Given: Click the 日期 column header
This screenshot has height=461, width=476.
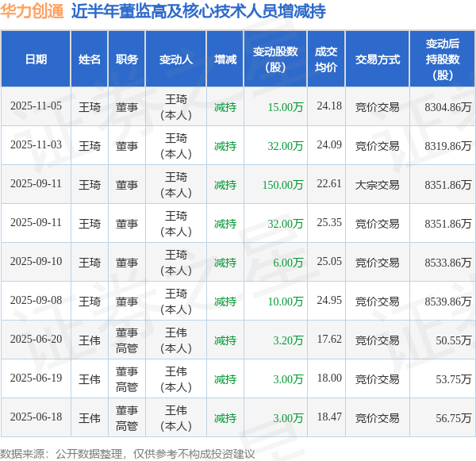Looking at the screenshot, I should (x=36, y=59).
